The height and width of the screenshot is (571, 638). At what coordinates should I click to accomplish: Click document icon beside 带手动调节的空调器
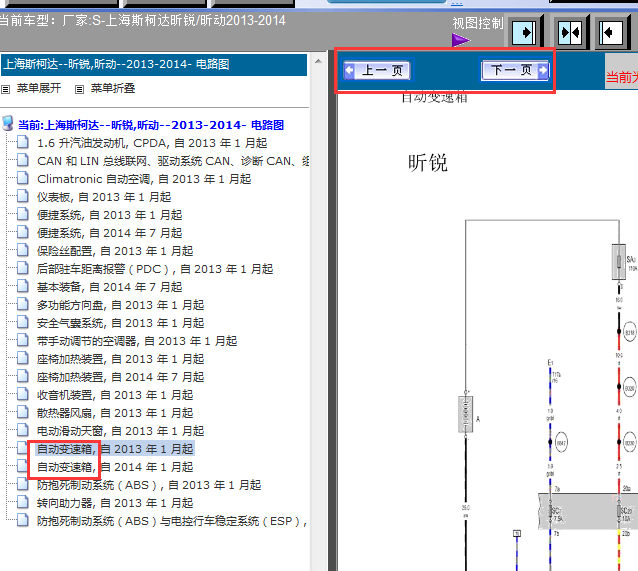click(23, 340)
